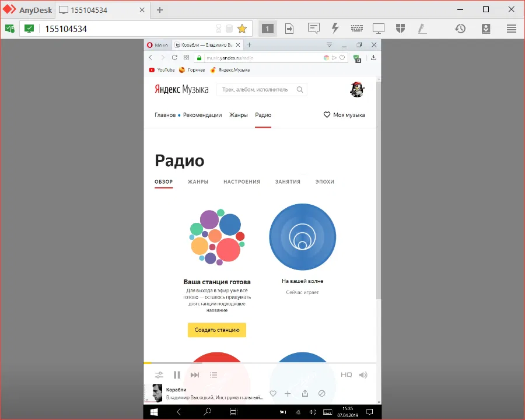The height and width of the screenshot is (420, 525).
Task: Open the user avatar penguin menu
Action: pos(357,89)
